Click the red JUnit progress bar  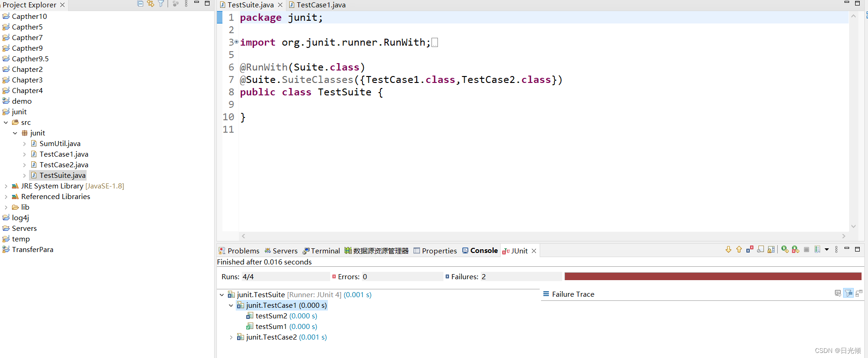tap(713, 276)
